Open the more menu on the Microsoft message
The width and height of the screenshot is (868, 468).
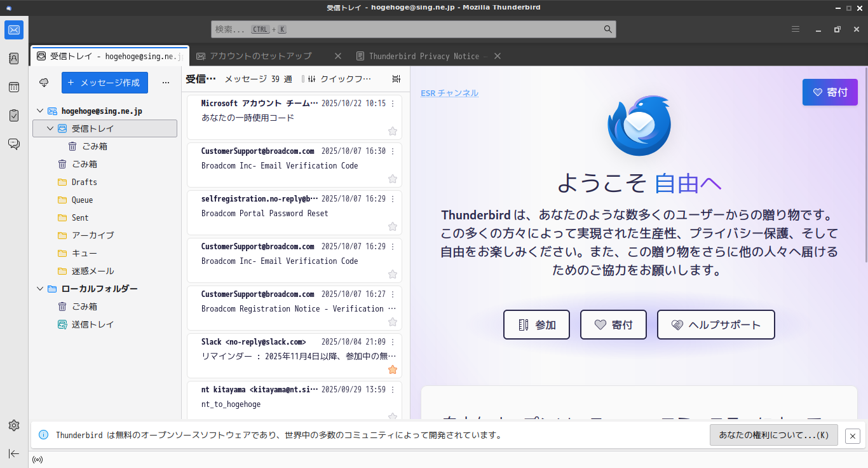[393, 103]
